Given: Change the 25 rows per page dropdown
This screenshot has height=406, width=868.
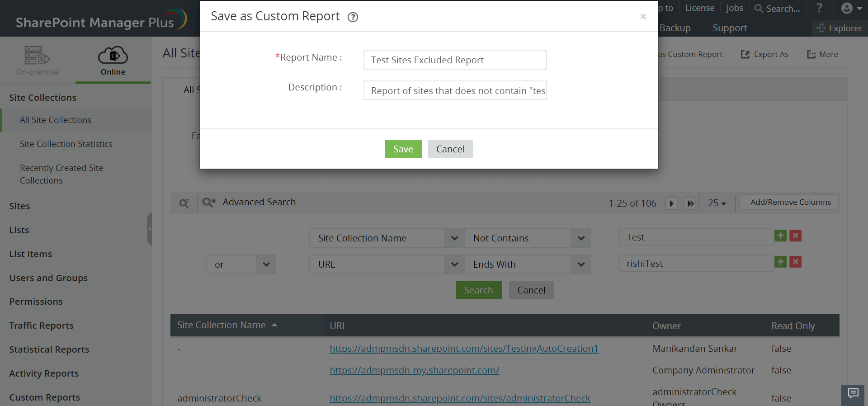Looking at the screenshot, I should pos(717,203).
